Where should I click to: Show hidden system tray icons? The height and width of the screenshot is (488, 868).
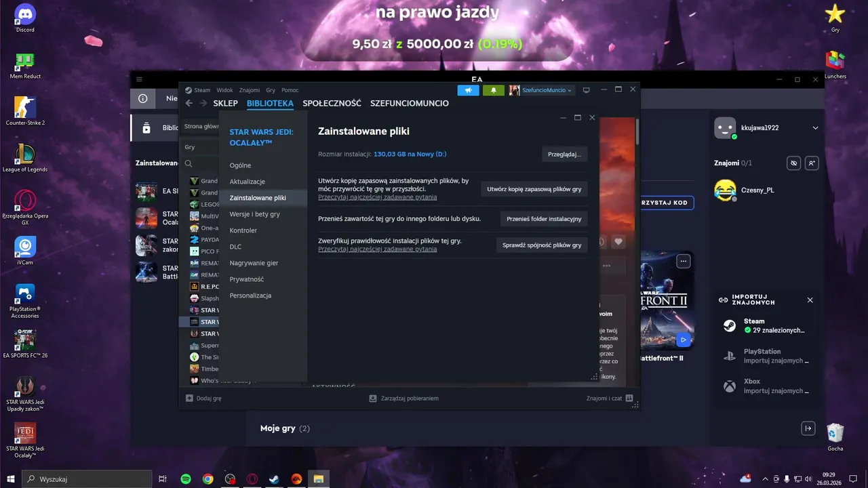tap(766, 479)
